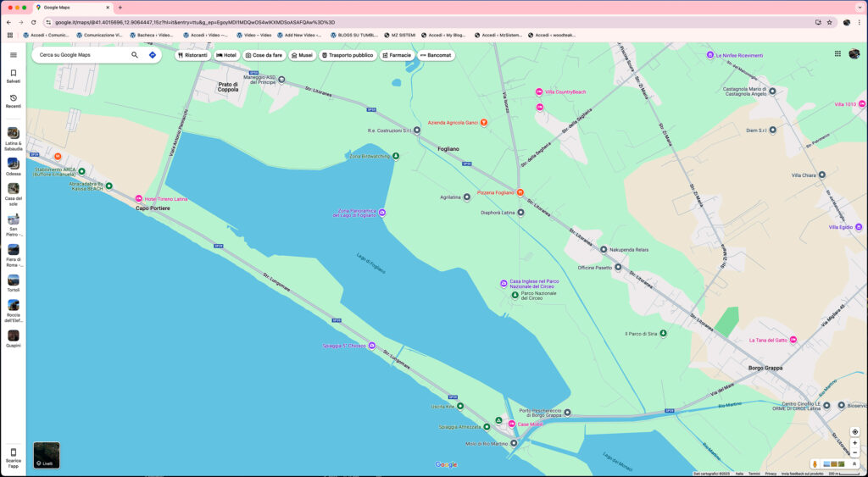Image resolution: width=868 pixels, height=477 pixels.
Task: Click the Spiaggia 5° Chiosco marker
Action: click(372, 346)
